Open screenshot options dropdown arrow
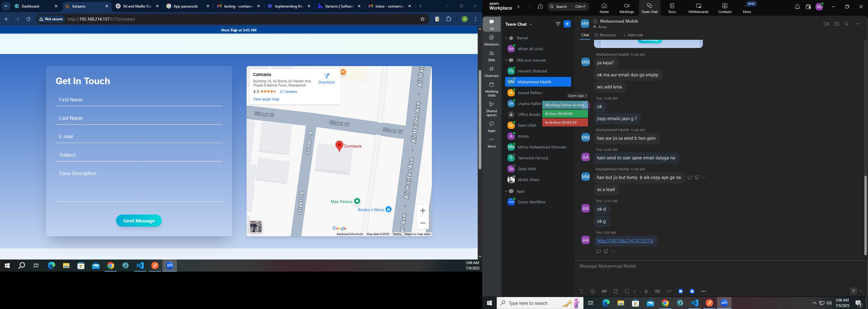The width and height of the screenshot is (868, 309). point(634,291)
